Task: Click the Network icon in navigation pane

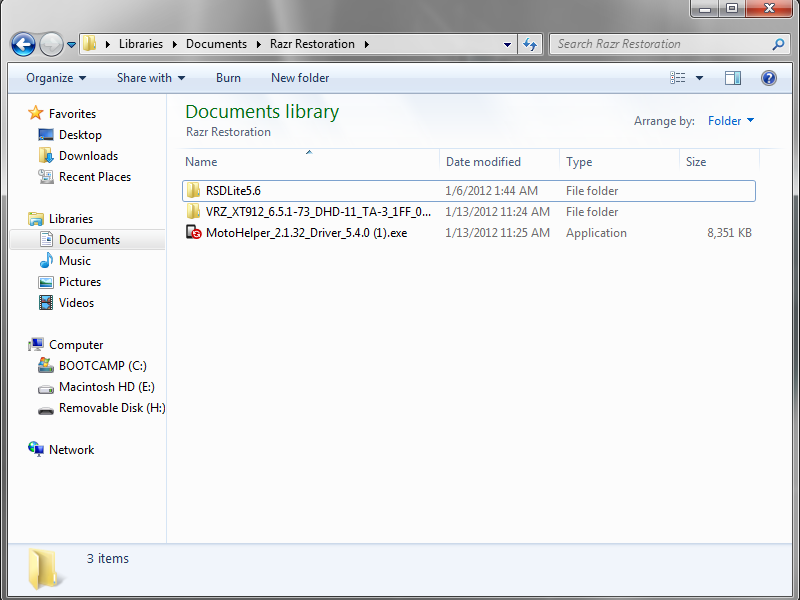Action: 36,449
